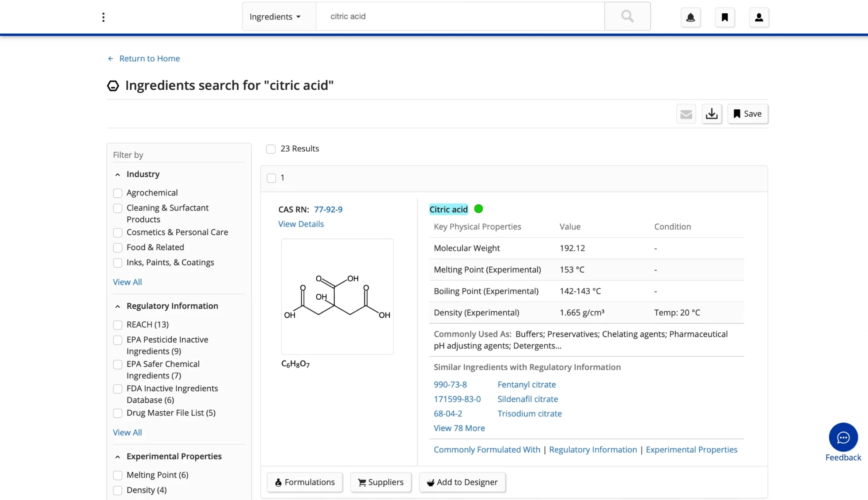Screen dimensions: 868x500
Task: Open notifications bell icon
Action: coord(690,17)
